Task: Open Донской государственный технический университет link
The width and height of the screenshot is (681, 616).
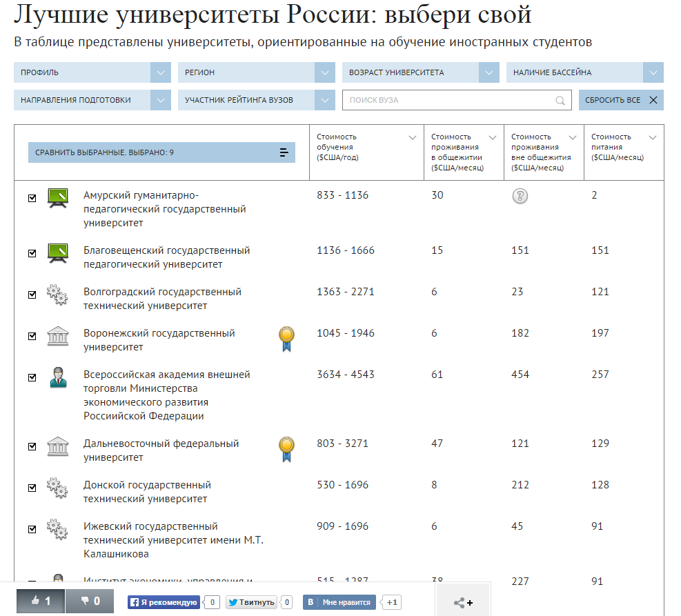Action: (147, 491)
